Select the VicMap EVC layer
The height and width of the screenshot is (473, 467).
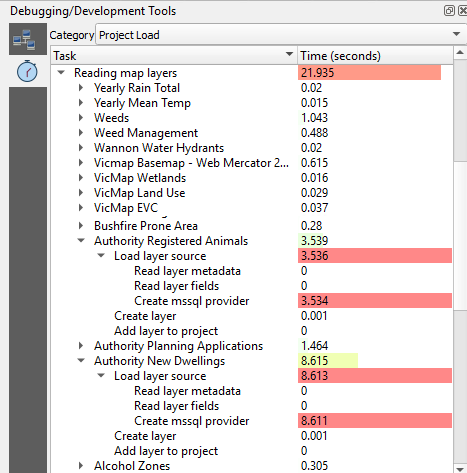point(126,208)
